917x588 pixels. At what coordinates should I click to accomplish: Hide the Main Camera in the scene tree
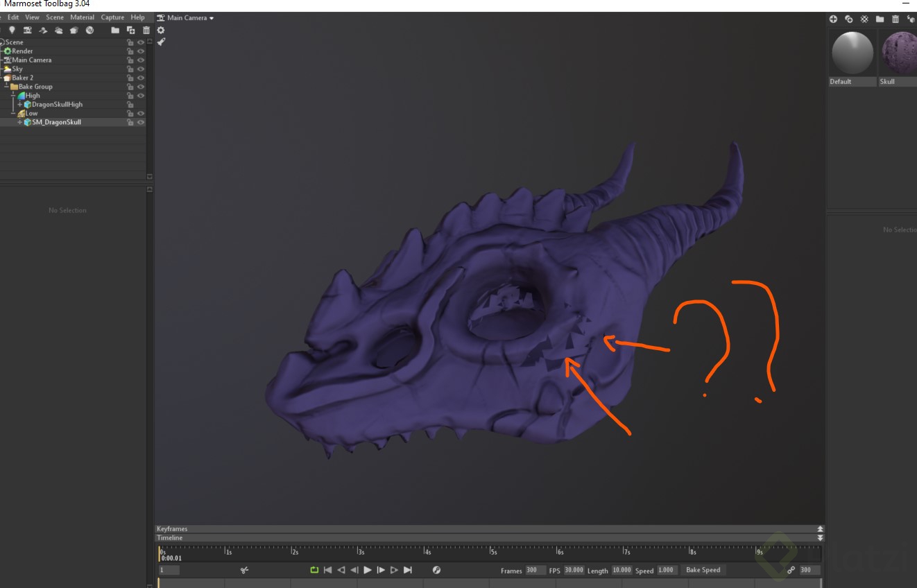pyautogui.click(x=141, y=60)
